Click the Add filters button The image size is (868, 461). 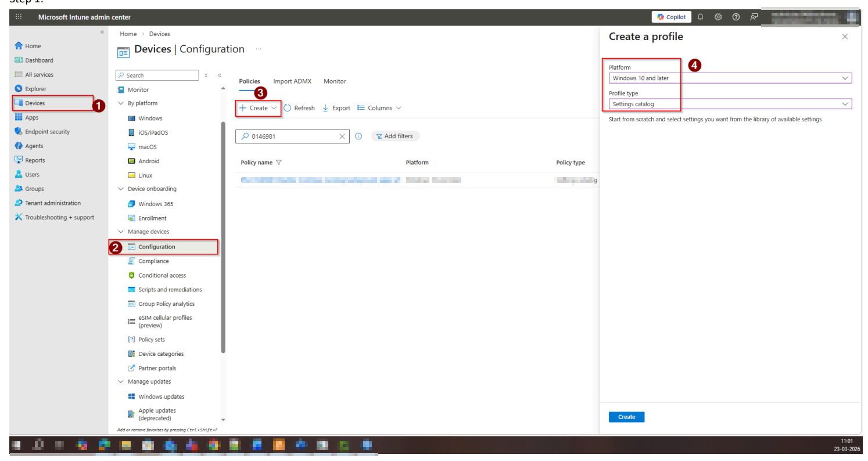(395, 136)
